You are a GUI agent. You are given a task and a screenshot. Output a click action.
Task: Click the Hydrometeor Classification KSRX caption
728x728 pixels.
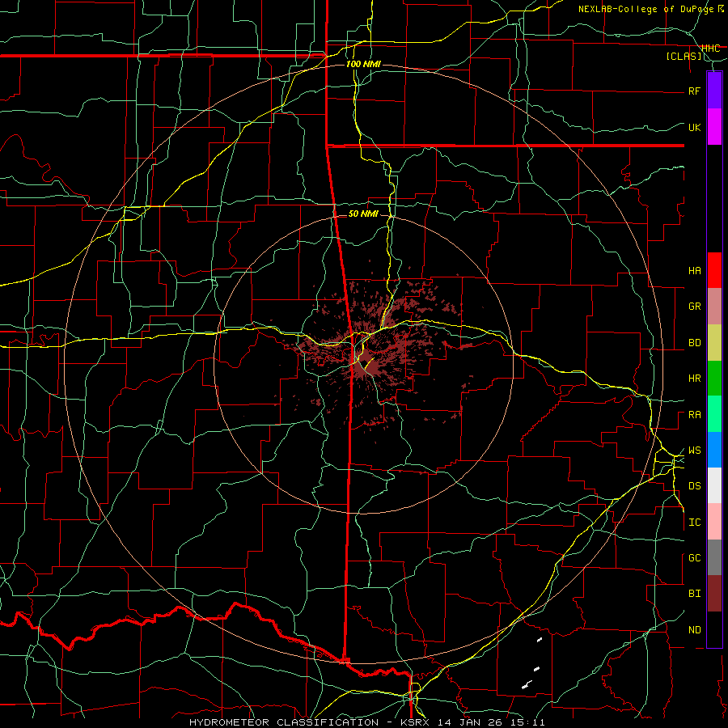(366, 722)
